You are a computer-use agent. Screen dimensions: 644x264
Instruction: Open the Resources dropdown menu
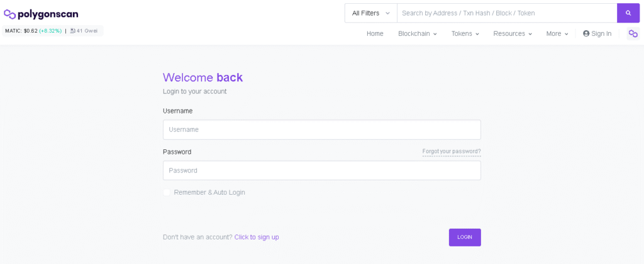click(512, 34)
